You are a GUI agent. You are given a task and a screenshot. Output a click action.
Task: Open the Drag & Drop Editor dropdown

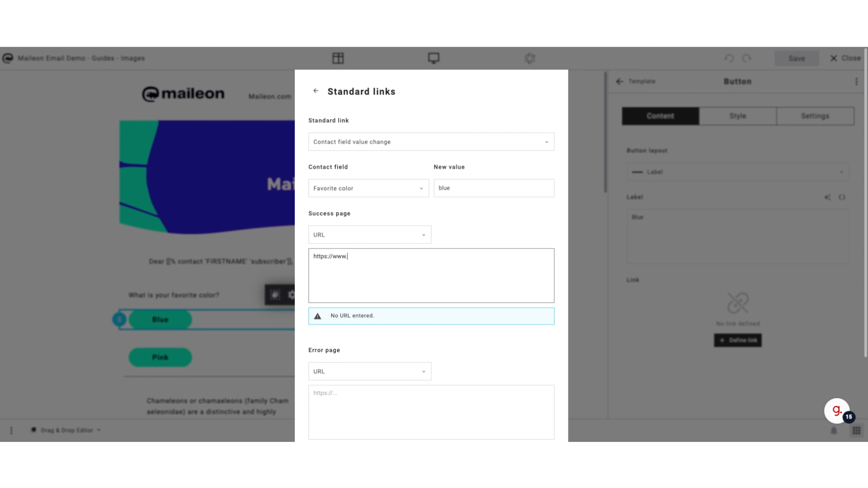point(66,430)
